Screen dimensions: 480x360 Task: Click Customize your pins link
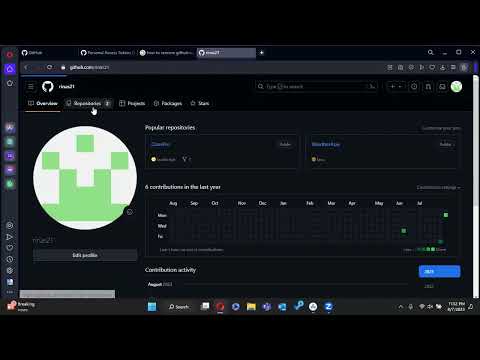[441, 128]
